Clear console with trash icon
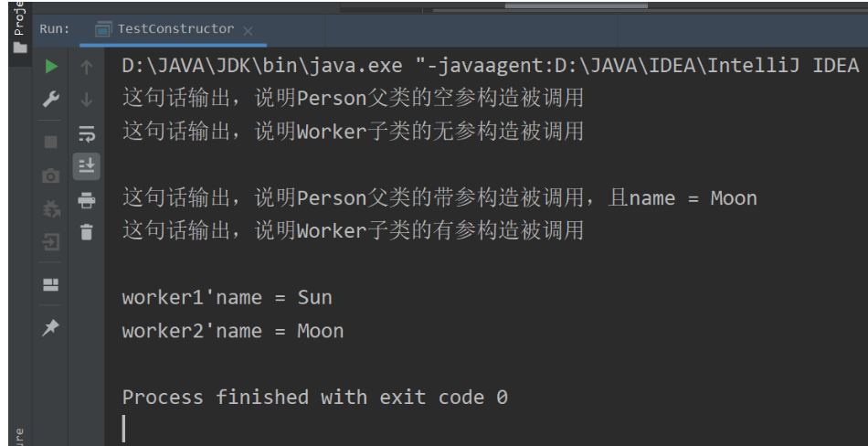 (88, 232)
